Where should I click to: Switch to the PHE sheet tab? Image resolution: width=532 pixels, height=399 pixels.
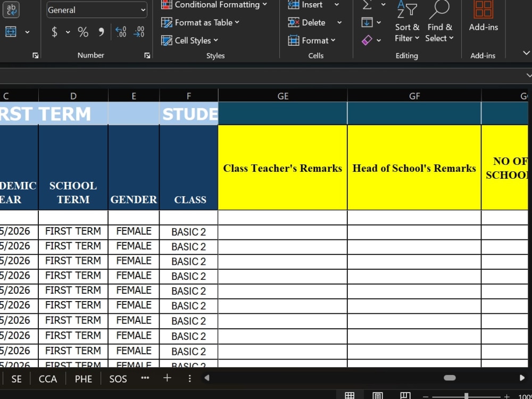pos(84,379)
